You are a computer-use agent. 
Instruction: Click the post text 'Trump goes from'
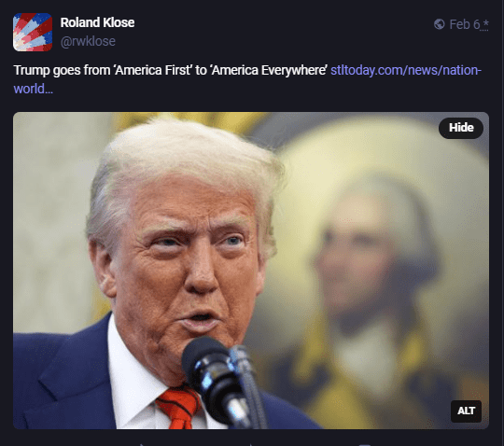click(x=62, y=70)
